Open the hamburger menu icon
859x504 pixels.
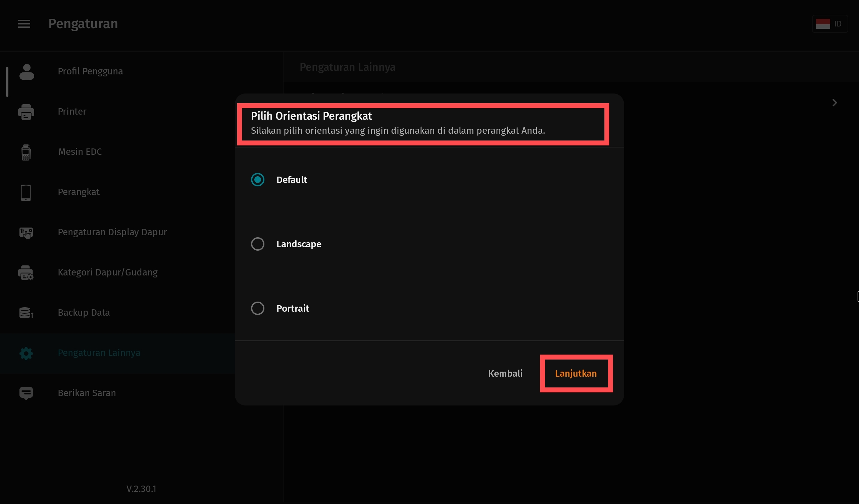[24, 24]
